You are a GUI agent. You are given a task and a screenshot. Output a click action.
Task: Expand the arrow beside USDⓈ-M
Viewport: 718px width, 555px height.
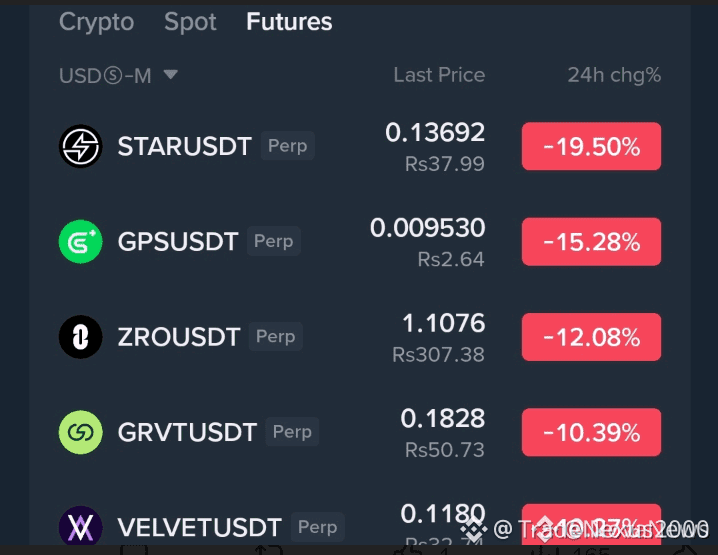(171, 75)
